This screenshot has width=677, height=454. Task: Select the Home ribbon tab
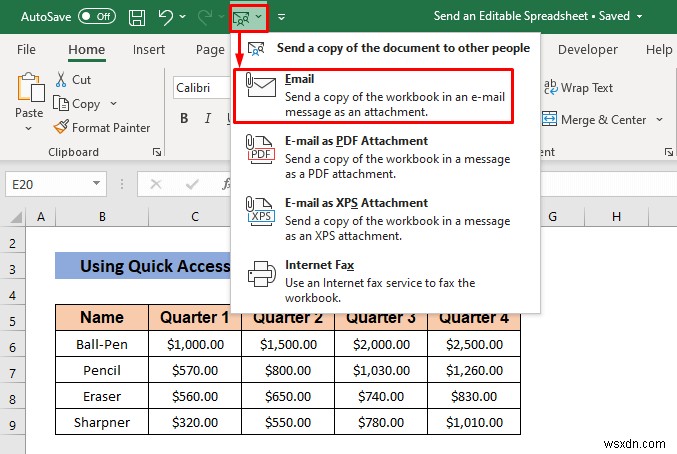(x=87, y=49)
